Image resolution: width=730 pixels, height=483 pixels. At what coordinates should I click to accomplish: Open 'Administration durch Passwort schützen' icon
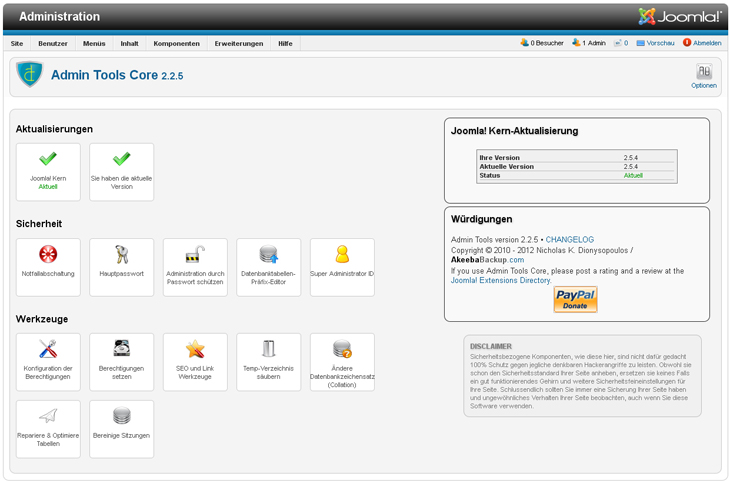coord(195,267)
